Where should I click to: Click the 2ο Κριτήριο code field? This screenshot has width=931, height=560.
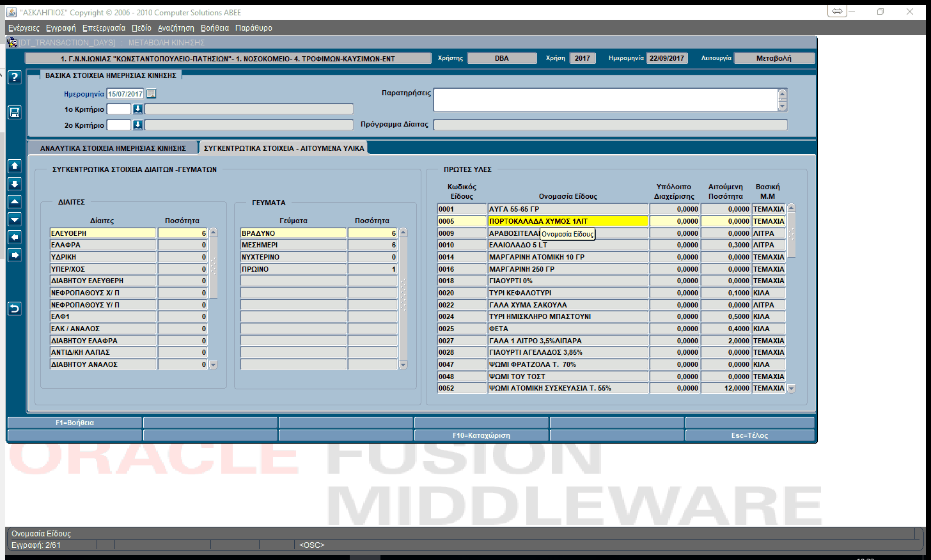click(x=119, y=125)
